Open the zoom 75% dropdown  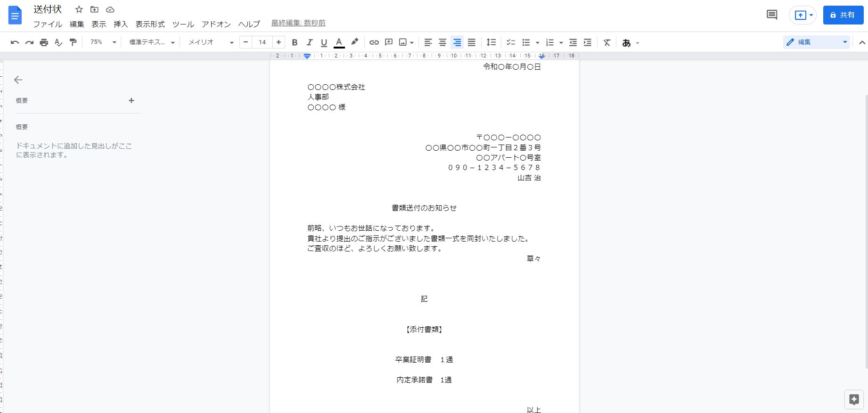pyautogui.click(x=103, y=42)
